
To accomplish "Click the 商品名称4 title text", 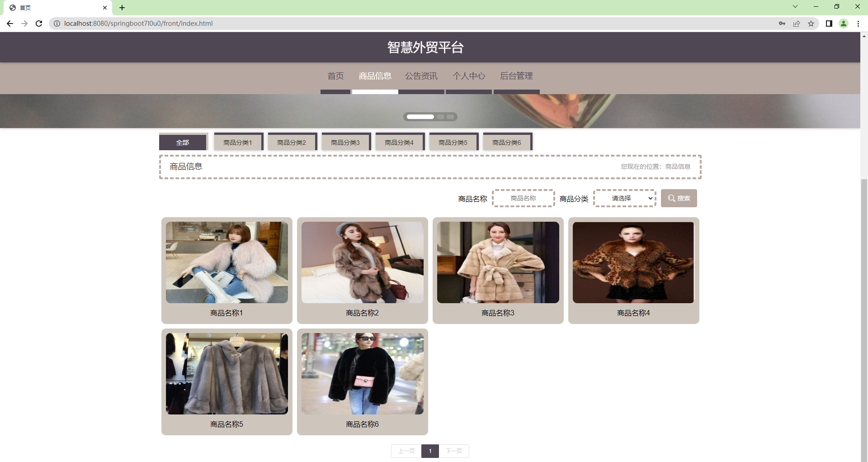I will (x=634, y=313).
